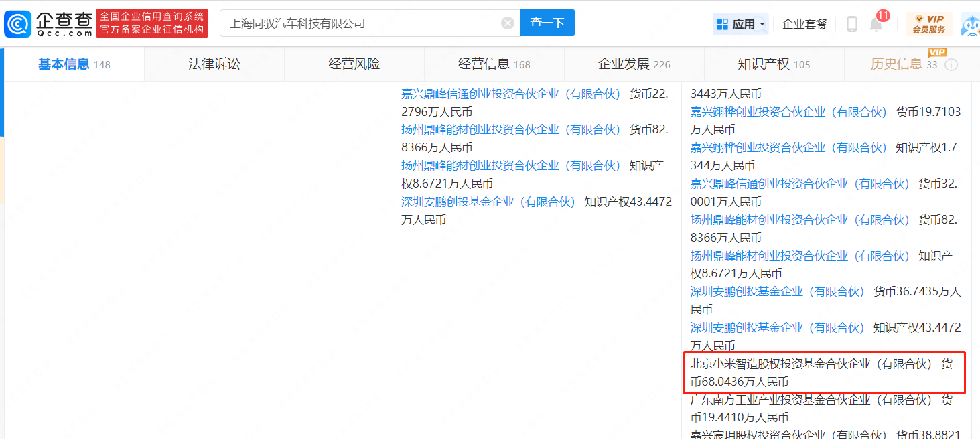The width and height of the screenshot is (980, 440).
Task: Click the info icon beside 历史信息
Action: (x=951, y=65)
